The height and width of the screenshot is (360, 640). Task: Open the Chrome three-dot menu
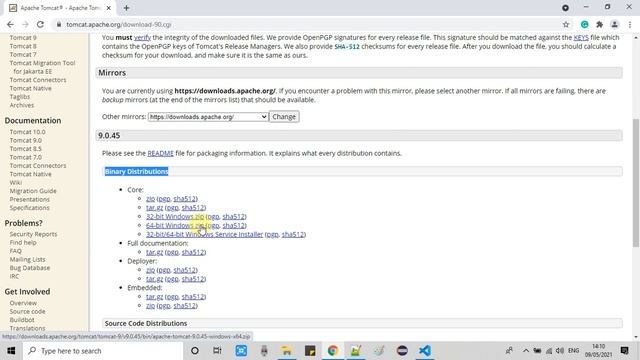coord(630,24)
